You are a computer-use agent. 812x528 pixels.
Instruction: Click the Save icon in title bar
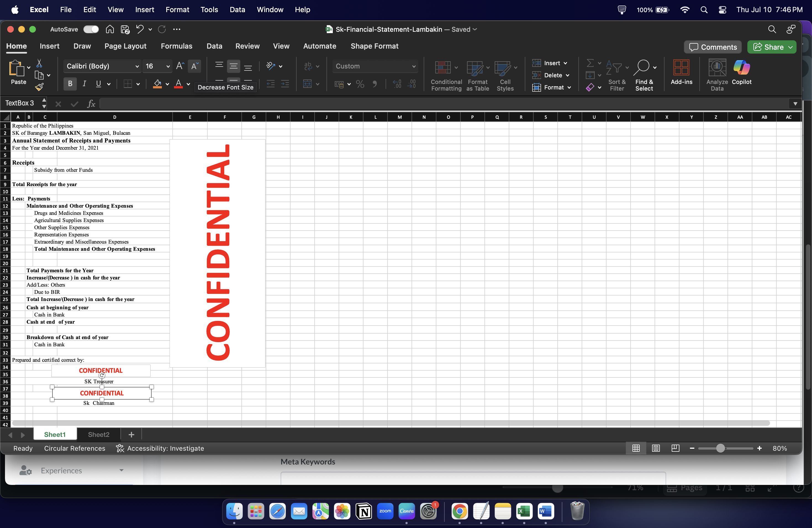(x=125, y=29)
